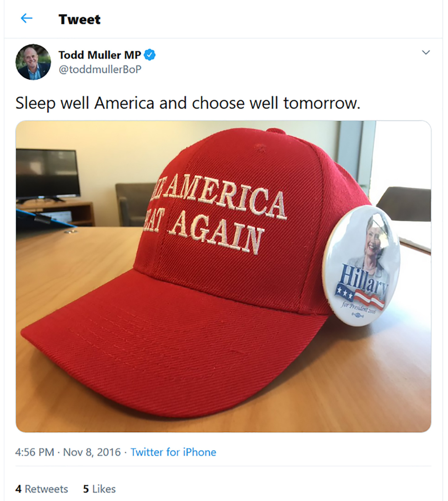The image size is (448, 501).
Task: Click the blue verified badge
Action: coord(150,55)
